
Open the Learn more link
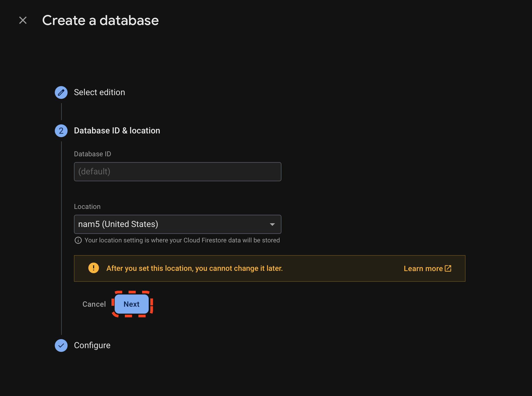[423, 268]
